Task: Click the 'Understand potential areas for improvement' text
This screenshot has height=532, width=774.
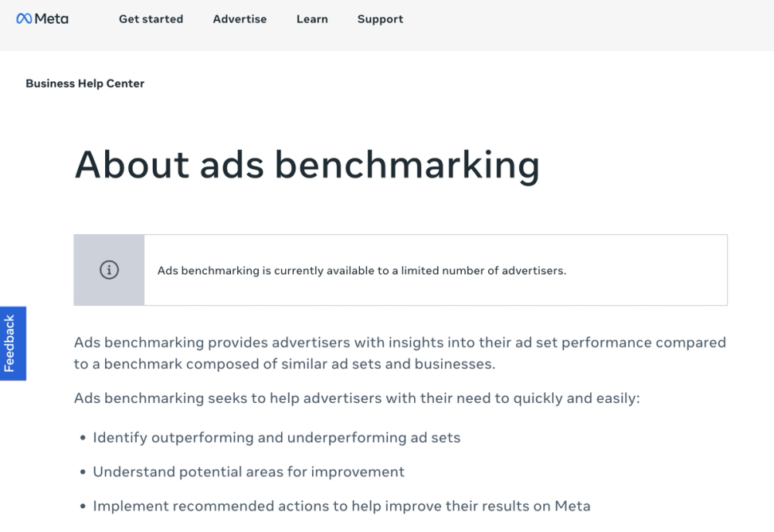Action: (x=248, y=471)
